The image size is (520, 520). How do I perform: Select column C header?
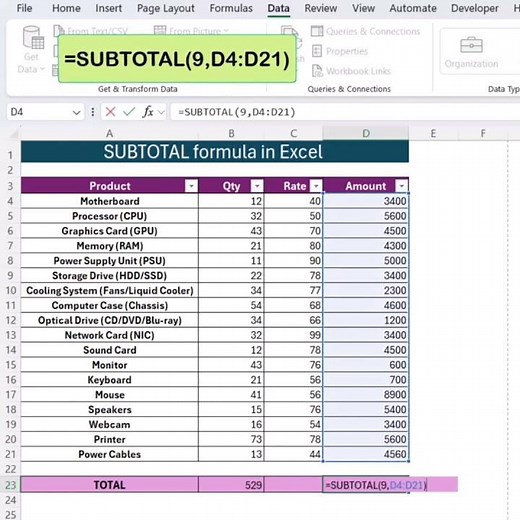coord(293,133)
